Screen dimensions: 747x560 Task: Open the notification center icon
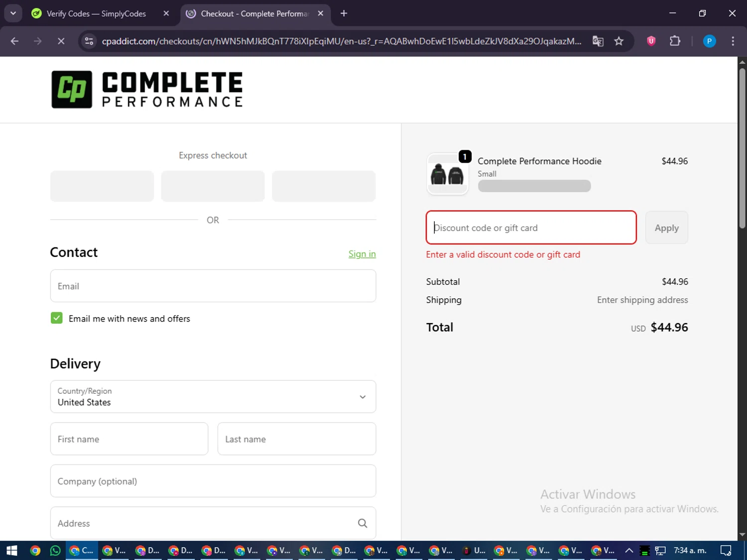pyautogui.click(x=726, y=551)
